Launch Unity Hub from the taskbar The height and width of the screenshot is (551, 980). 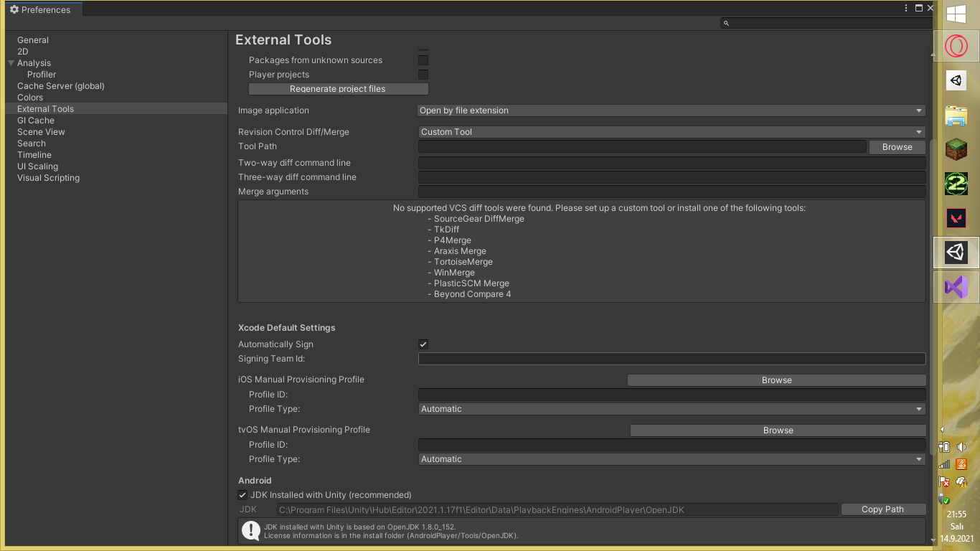956,80
